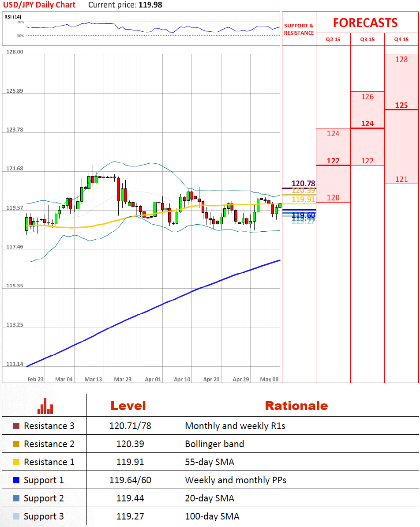420x527 pixels.
Task: Click '100-day SMA' rationale
Action: (212, 517)
